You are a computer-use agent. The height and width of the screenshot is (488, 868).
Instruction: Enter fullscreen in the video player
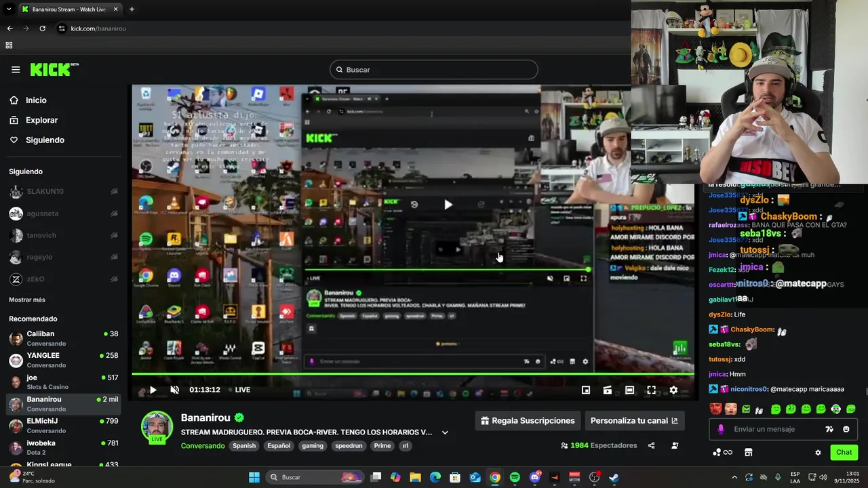click(651, 390)
